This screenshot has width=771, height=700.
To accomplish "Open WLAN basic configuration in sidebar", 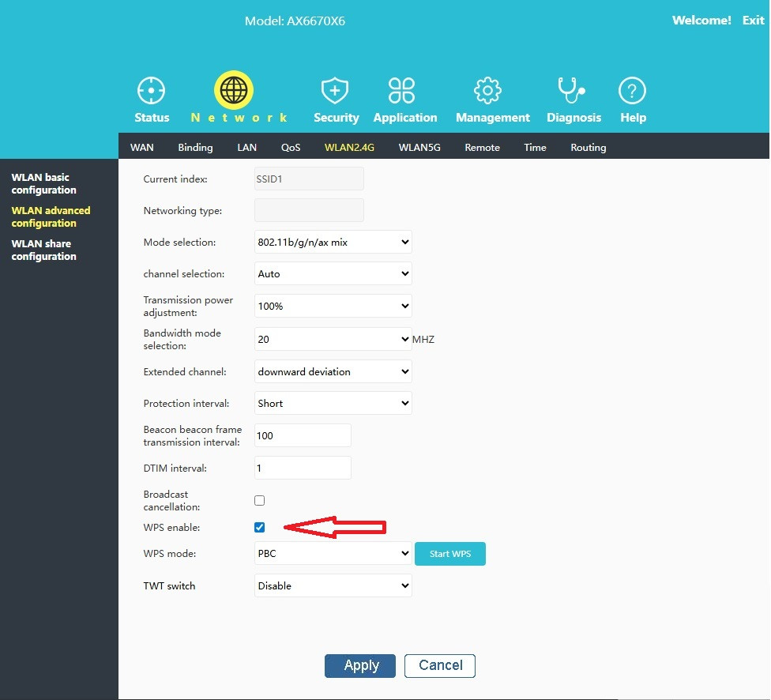I will pyautogui.click(x=44, y=184).
